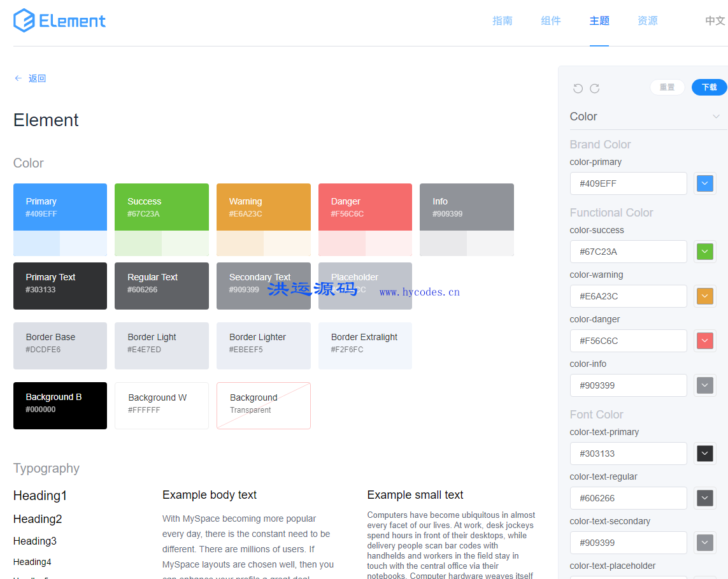Open the color-info color picker

[705, 385]
